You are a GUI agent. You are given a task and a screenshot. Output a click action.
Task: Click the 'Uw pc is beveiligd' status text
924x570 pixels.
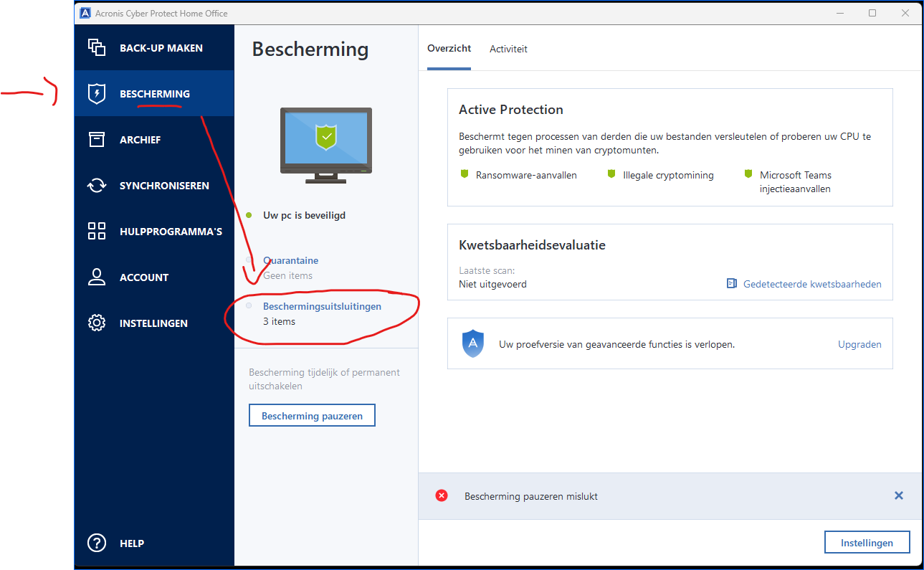[304, 215]
